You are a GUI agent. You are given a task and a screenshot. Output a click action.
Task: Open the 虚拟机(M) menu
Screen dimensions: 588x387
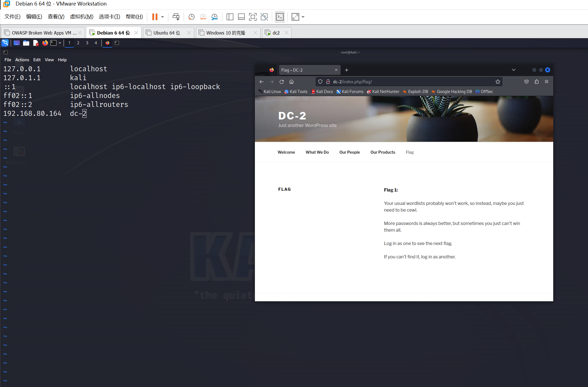pyautogui.click(x=82, y=17)
